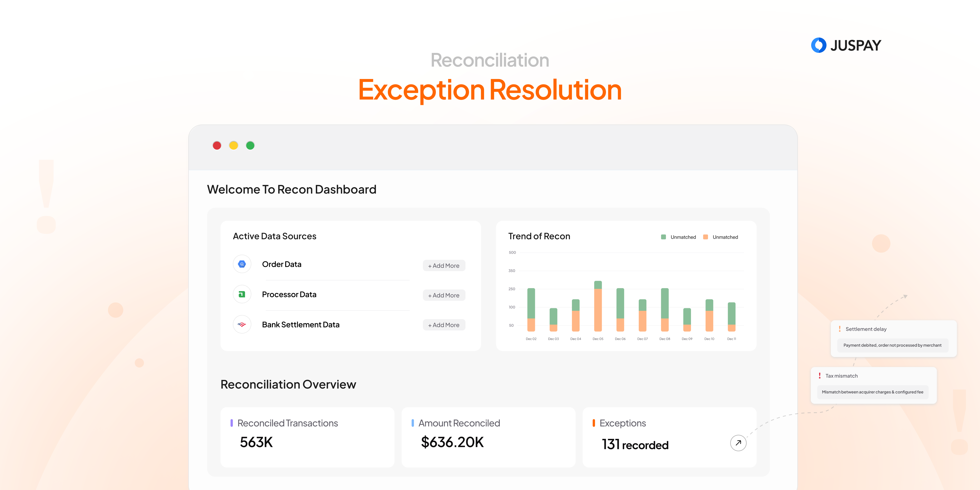Click the "563K" value
The width and height of the screenshot is (980, 490).
(256, 442)
